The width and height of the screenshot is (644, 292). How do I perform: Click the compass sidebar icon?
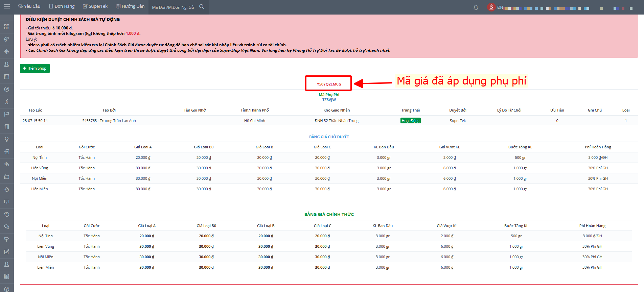coord(7,89)
